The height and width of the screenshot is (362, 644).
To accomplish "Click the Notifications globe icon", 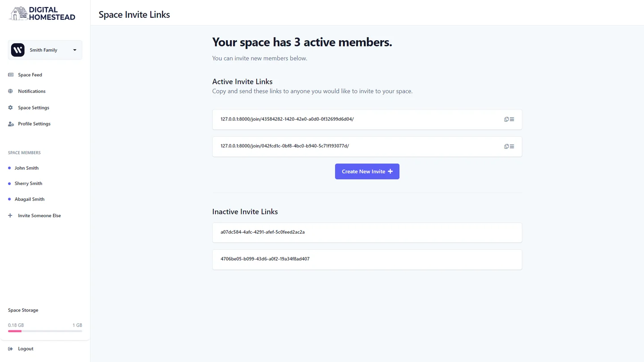I will point(10,91).
